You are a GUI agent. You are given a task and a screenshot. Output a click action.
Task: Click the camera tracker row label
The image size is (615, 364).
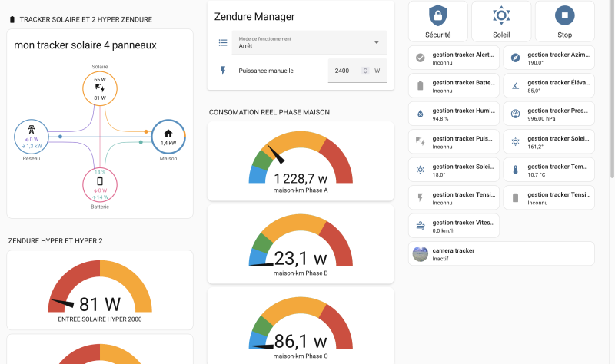[454, 250]
